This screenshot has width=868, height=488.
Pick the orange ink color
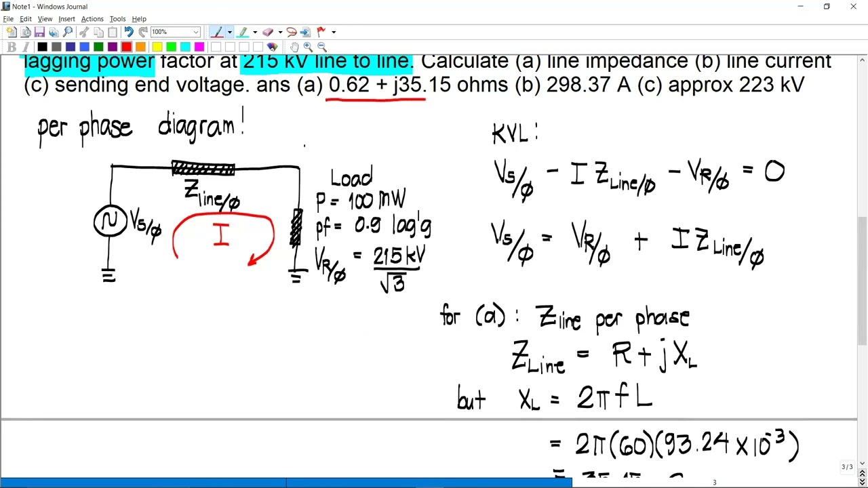[140, 47]
